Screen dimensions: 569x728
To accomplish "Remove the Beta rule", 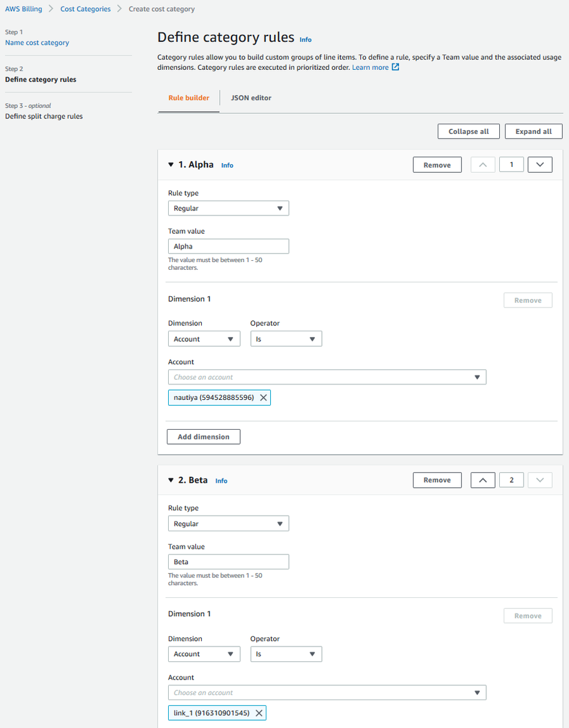I will [437, 480].
